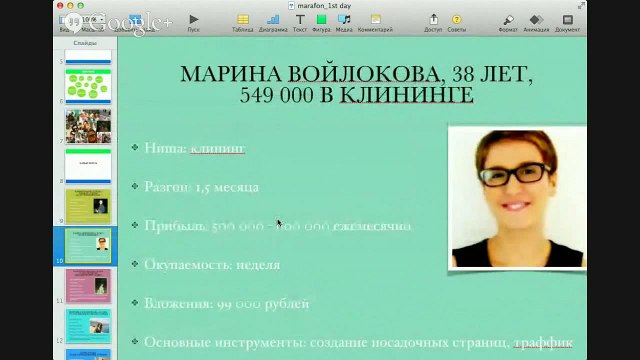Click the bullet Ниша: клининг
Screen dimensions: 640x360
(x=195, y=148)
